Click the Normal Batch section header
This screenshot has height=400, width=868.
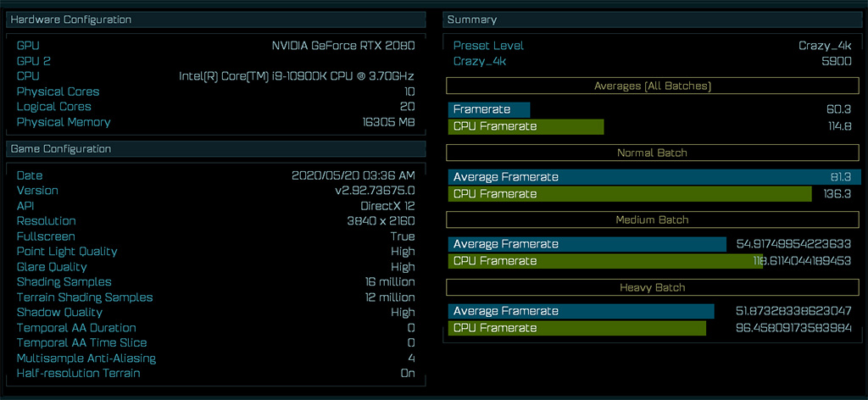pyautogui.click(x=651, y=153)
